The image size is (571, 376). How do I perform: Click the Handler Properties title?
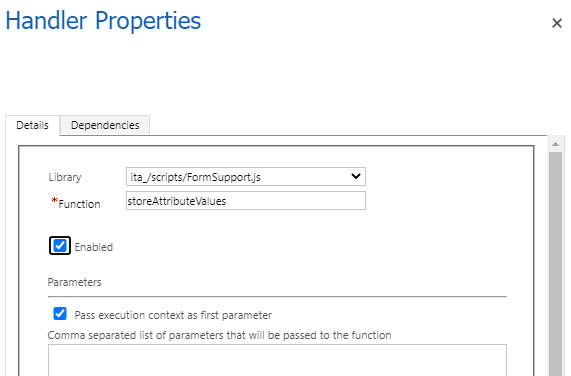pos(103,20)
